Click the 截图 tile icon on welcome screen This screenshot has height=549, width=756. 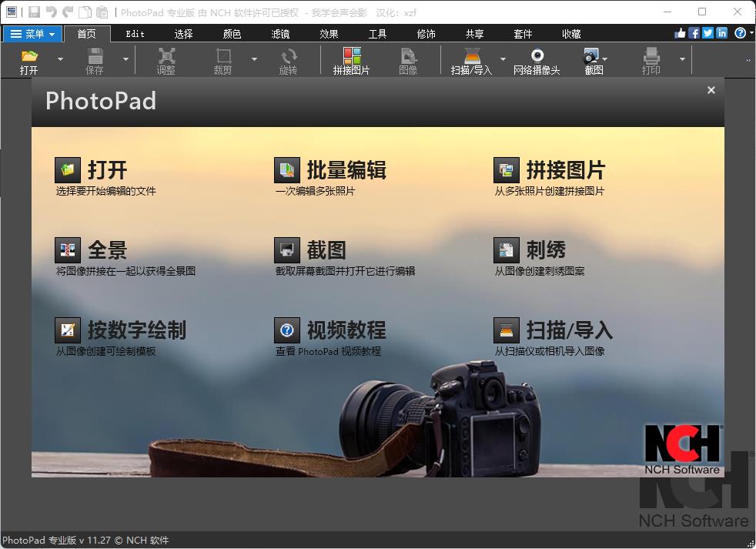click(x=287, y=250)
